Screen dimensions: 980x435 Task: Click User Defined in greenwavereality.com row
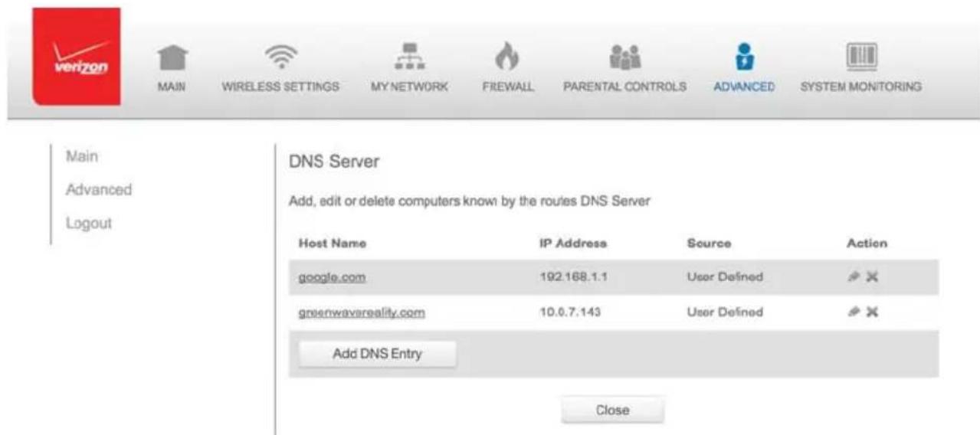[x=725, y=312]
